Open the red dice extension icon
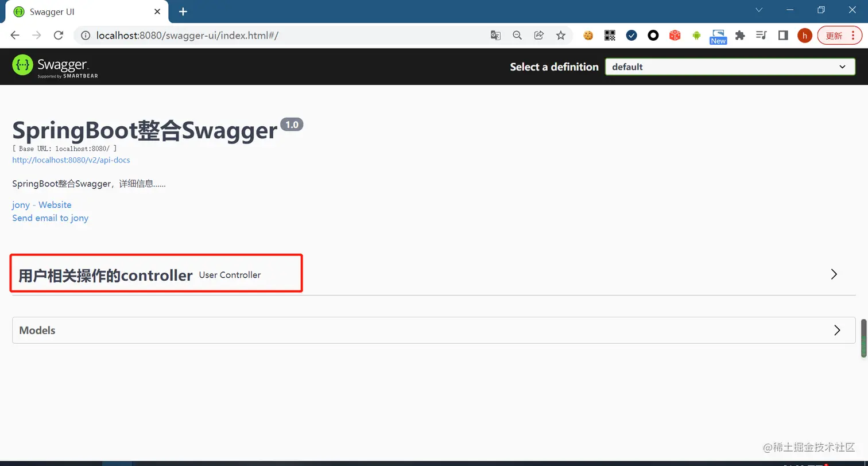Screen dimensions: 868x466 (x=675, y=36)
